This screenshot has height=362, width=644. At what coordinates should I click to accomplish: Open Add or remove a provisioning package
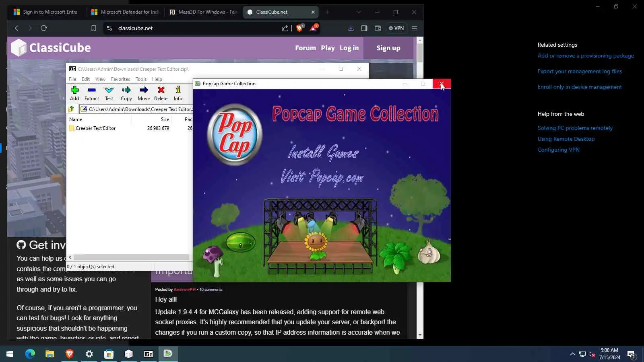(586, 56)
